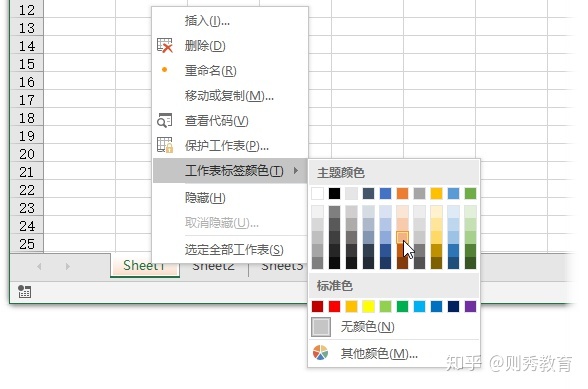Choose 插入(I)... from context menu
This screenshot has height=389, width=588.
231,21
